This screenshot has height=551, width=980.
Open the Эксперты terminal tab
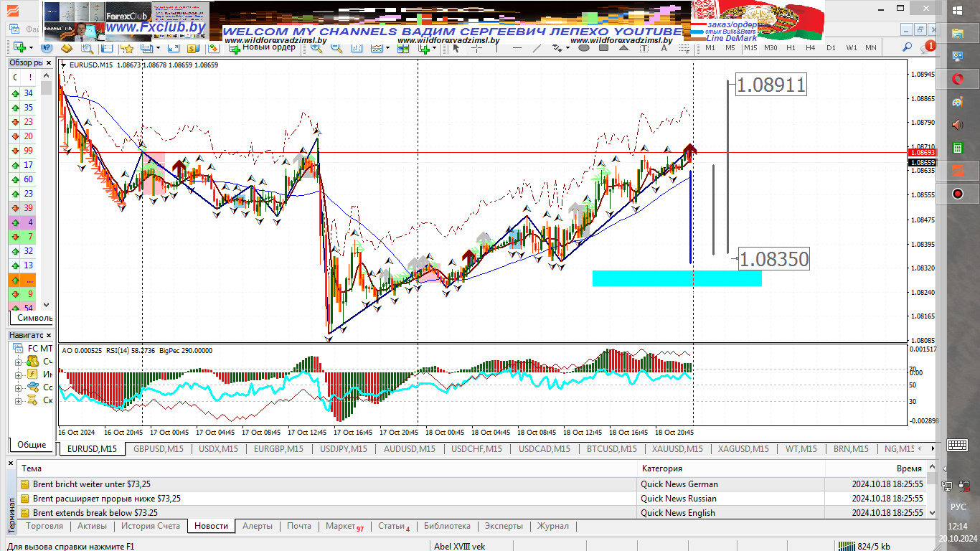504,526
